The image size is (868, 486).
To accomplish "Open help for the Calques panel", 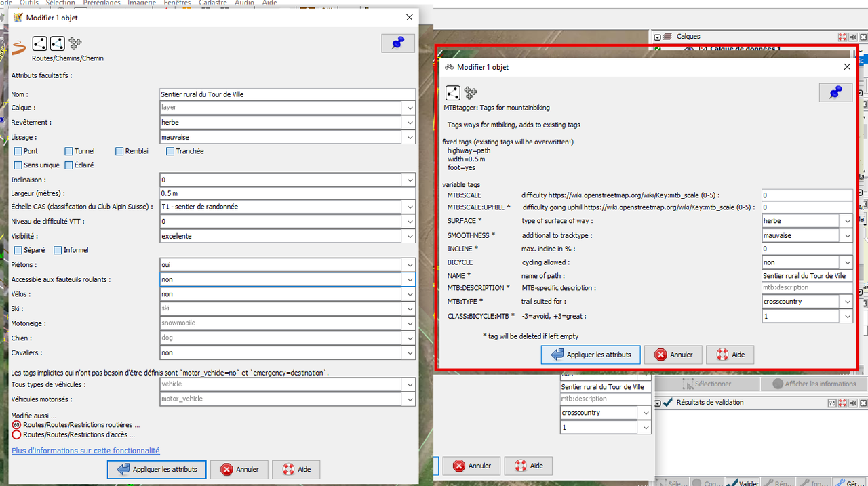I will pos(842,37).
